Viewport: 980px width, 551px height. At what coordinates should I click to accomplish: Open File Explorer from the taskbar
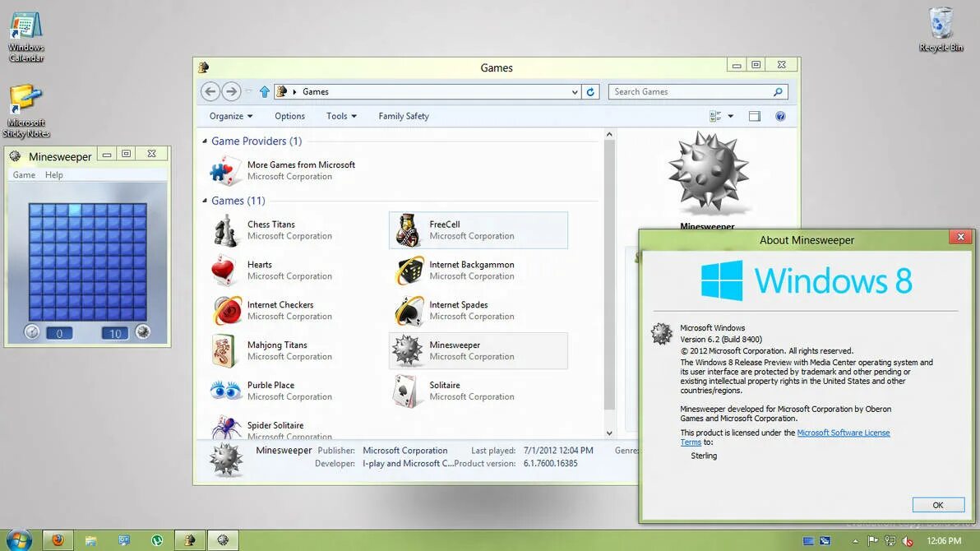tap(90, 540)
